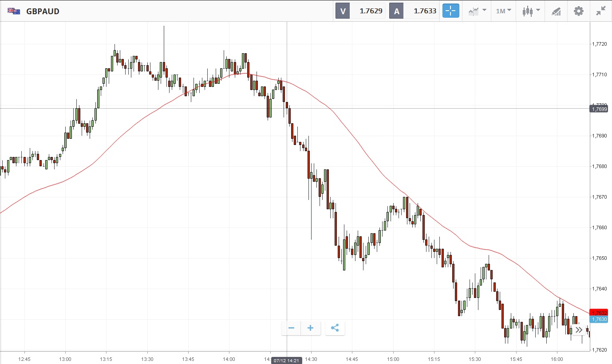This screenshot has height=364, width=612.
Task: Jump to latest candles with double-arrow
Action: click(579, 329)
